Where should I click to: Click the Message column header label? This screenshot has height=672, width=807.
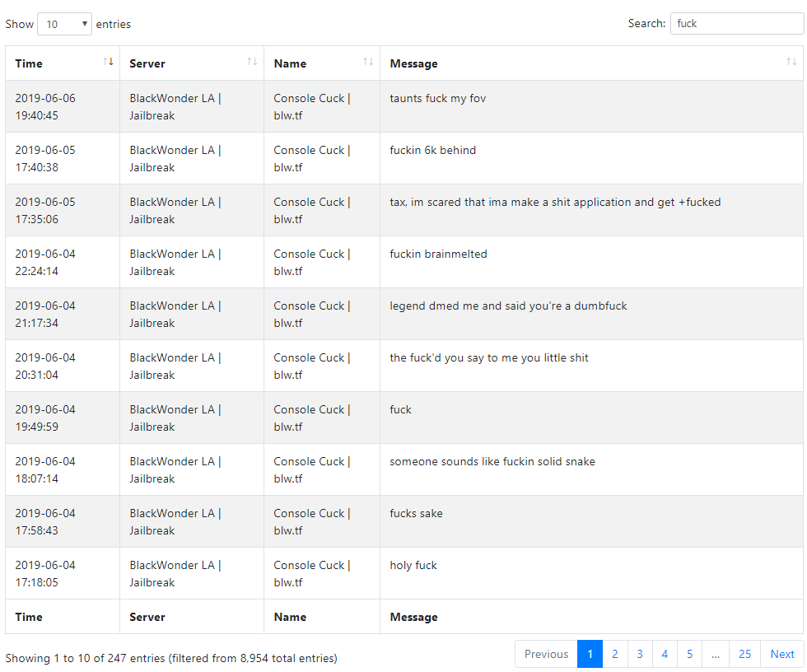413,63
